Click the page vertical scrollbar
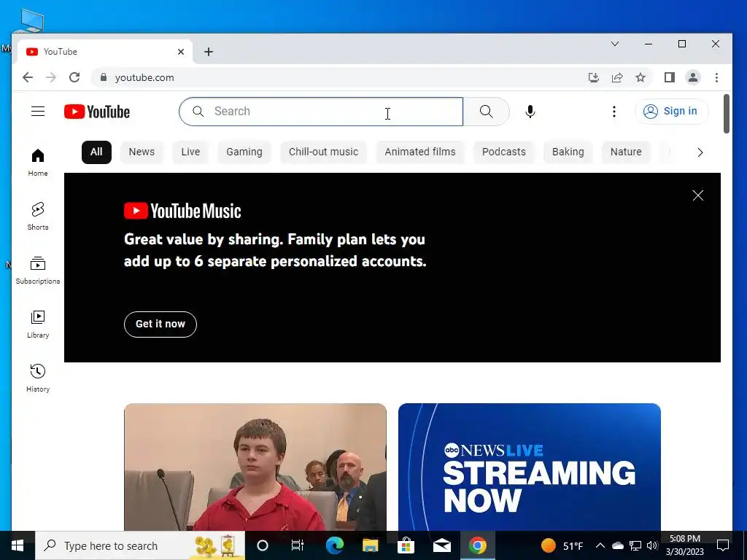 [x=727, y=114]
